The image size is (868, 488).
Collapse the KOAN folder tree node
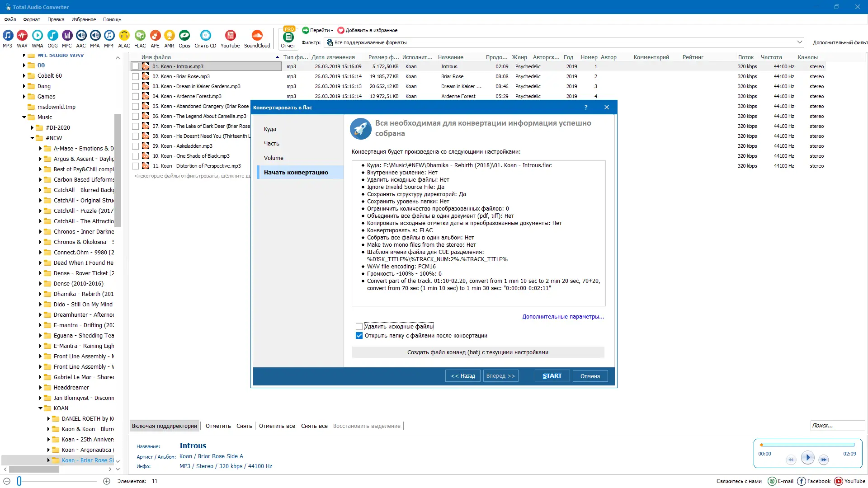coord(40,408)
